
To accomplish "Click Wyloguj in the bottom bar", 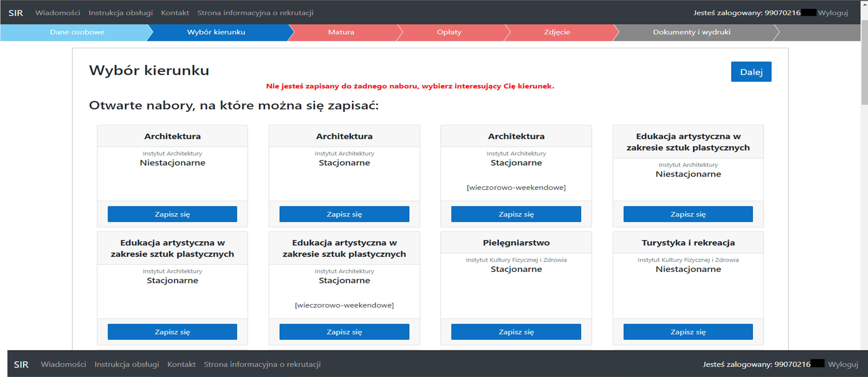I will (x=843, y=365).
